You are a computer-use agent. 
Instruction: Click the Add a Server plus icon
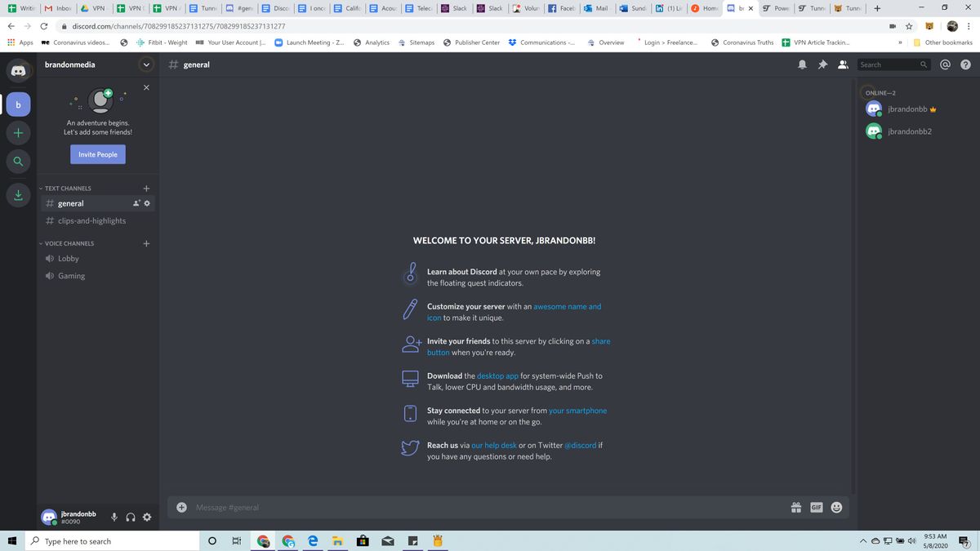click(x=18, y=132)
